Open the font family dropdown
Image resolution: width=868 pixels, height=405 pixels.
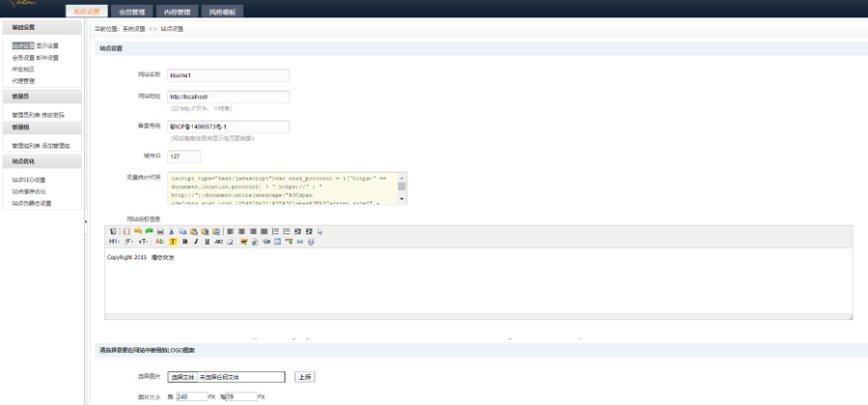[128, 241]
